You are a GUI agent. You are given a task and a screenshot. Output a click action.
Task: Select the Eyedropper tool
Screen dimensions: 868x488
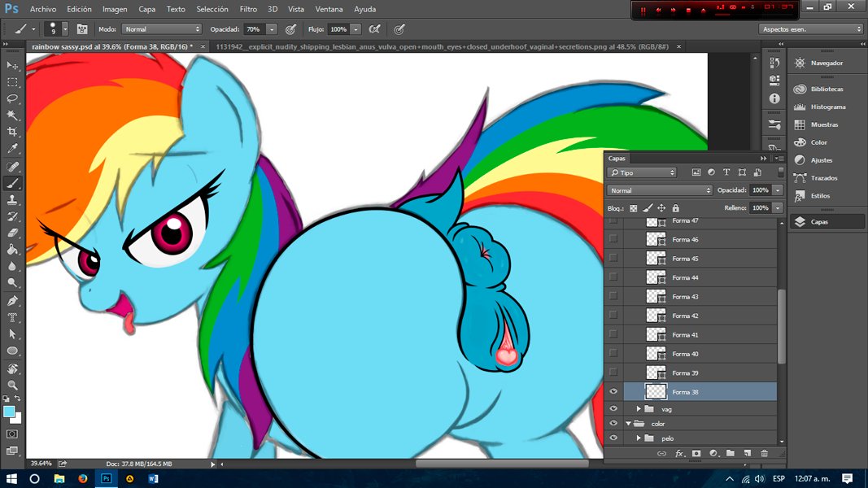12,149
